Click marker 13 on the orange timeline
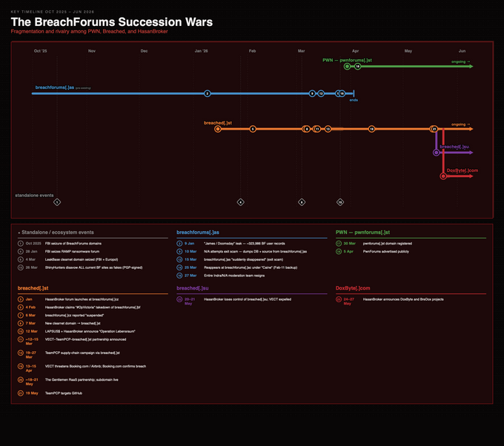 pyautogui.click(x=328, y=129)
